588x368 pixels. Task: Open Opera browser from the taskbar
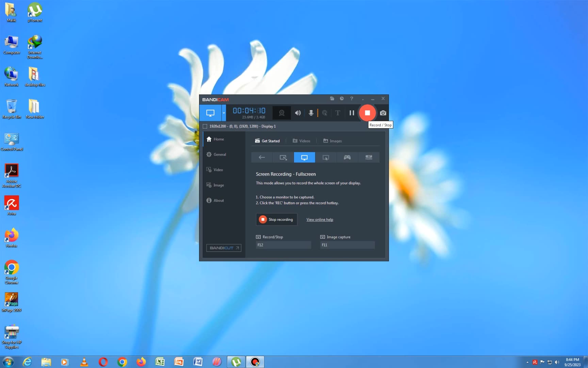coord(103,362)
